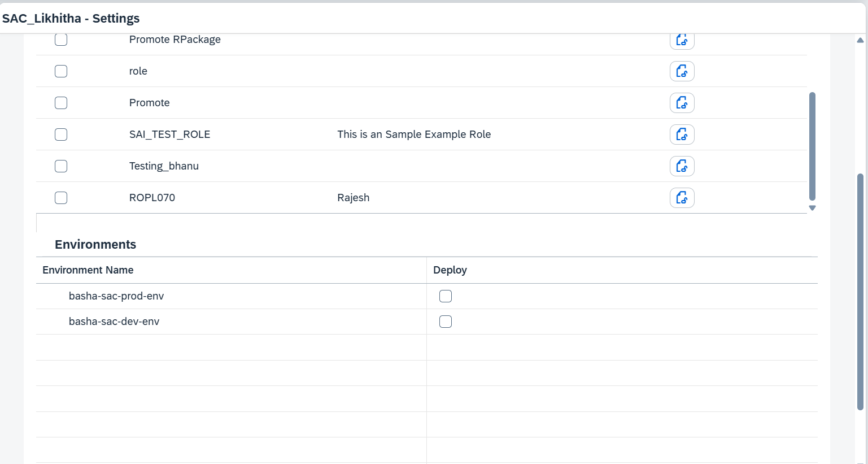Click the document-lock icon beside Testing_bhanu
868x464 pixels.
pyautogui.click(x=682, y=166)
